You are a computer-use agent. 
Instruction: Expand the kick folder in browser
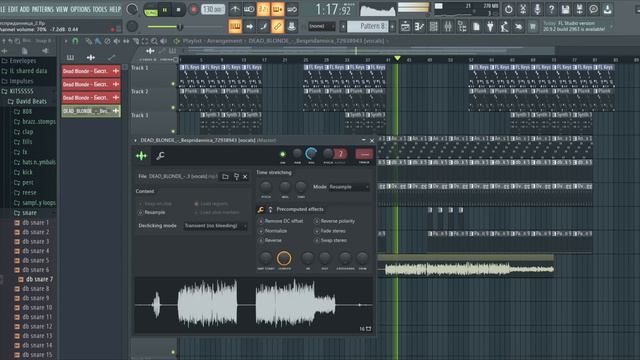23,172
